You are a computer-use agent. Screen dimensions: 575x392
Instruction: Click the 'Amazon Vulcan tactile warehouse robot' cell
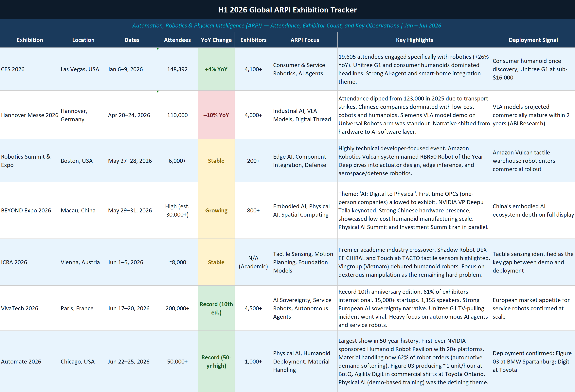533,161
